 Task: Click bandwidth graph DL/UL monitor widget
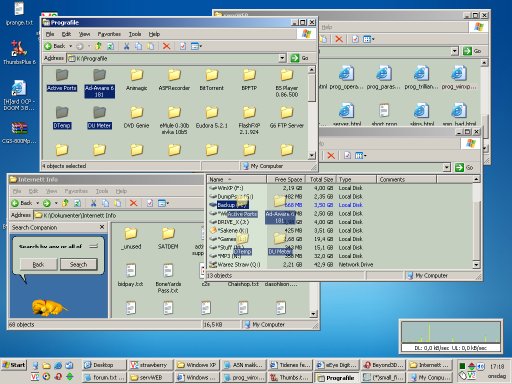[451, 336]
